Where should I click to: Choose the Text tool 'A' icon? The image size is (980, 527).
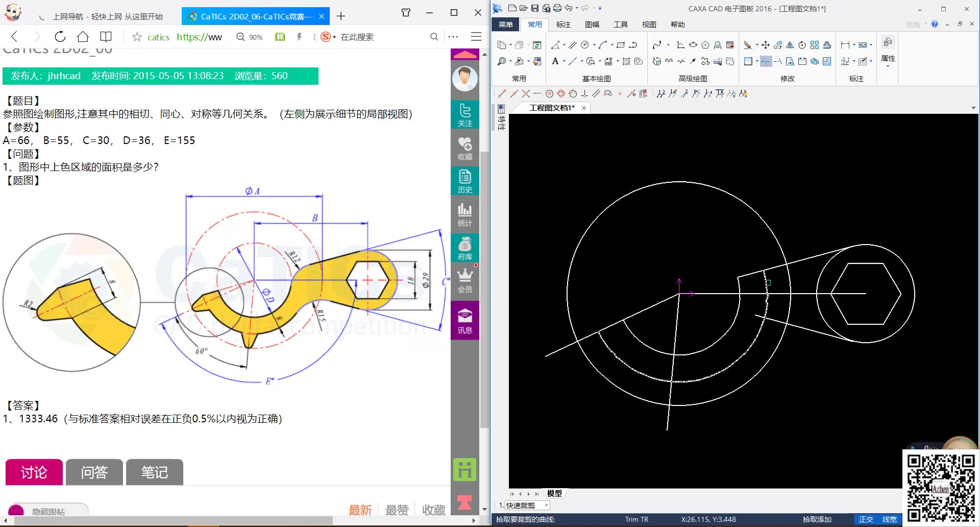pyautogui.click(x=555, y=61)
